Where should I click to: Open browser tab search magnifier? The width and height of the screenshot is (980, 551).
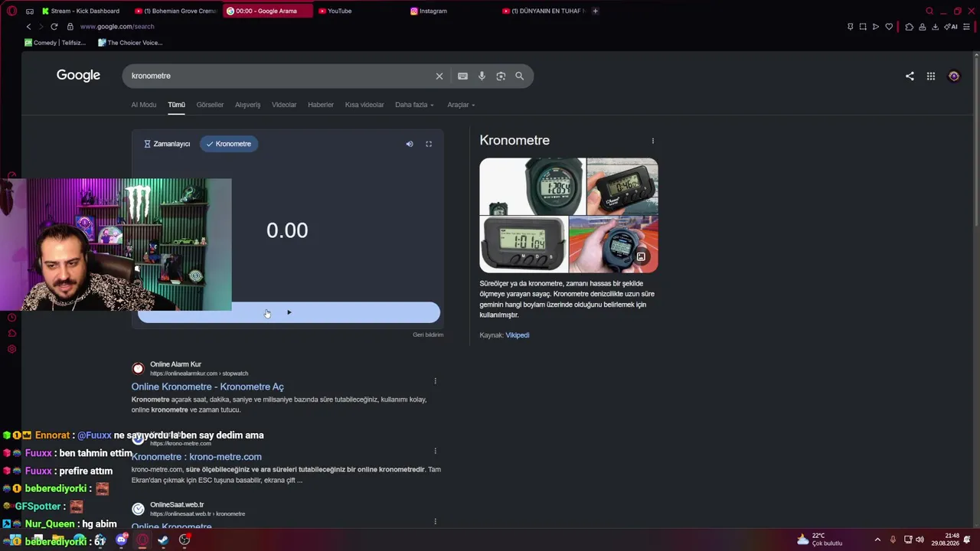click(929, 11)
